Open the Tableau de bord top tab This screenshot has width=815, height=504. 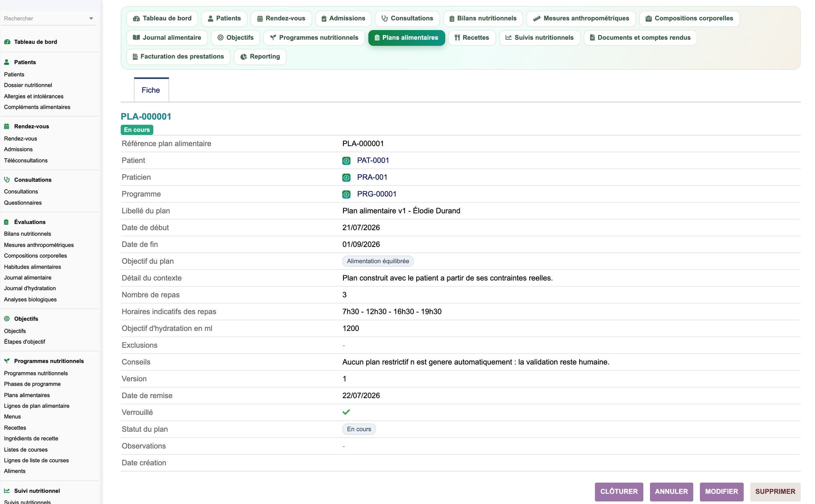(x=162, y=18)
